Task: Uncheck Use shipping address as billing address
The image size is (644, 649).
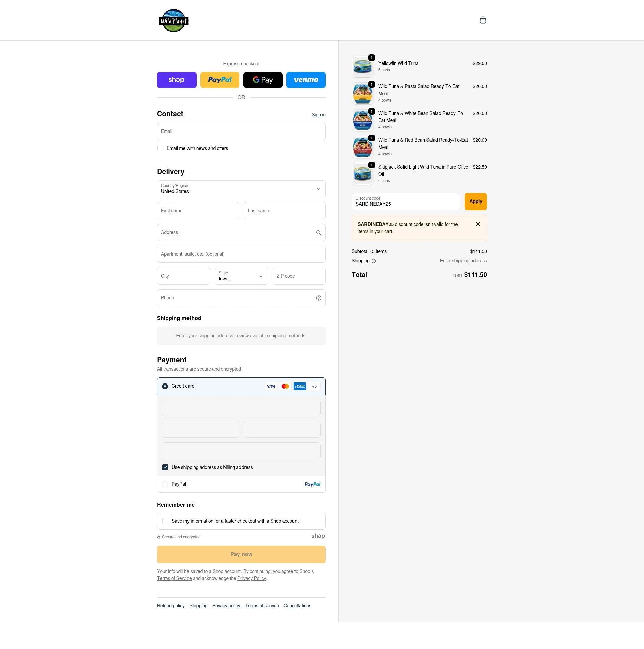Action: (x=165, y=467)
